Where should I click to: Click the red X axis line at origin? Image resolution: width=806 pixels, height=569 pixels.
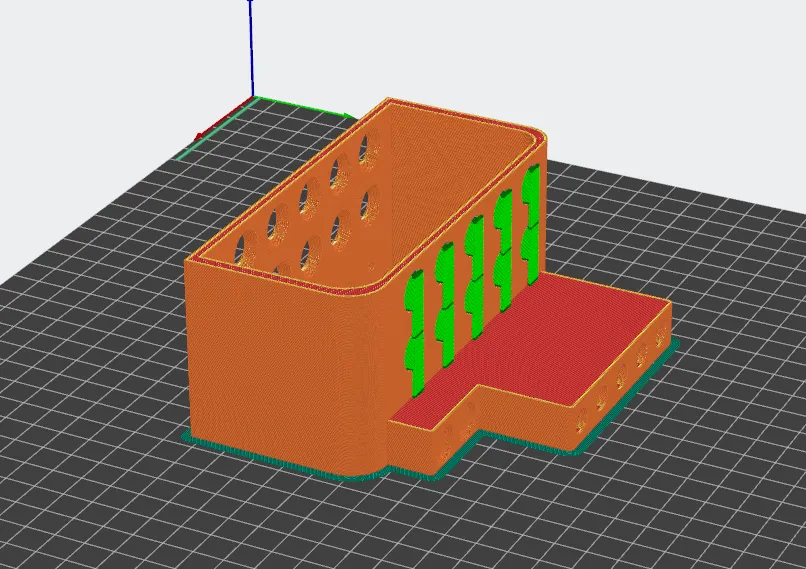(x=224, y=119)
